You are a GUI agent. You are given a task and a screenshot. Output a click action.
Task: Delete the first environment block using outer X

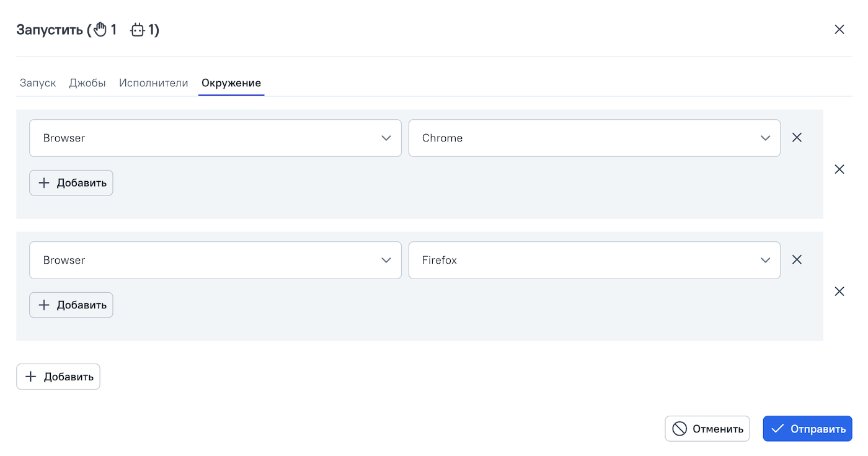(x=839, y=169)
